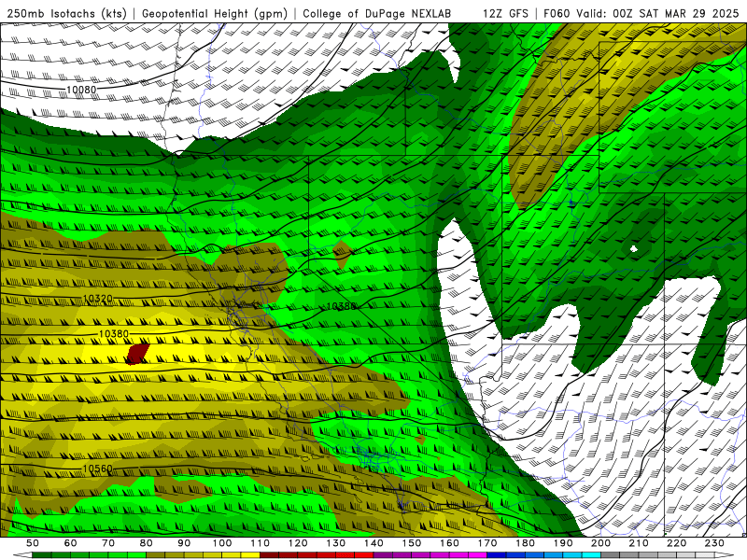Click the 'College of DuPage NEXLAB' text
747x560 pixels.
coord(377,13)
